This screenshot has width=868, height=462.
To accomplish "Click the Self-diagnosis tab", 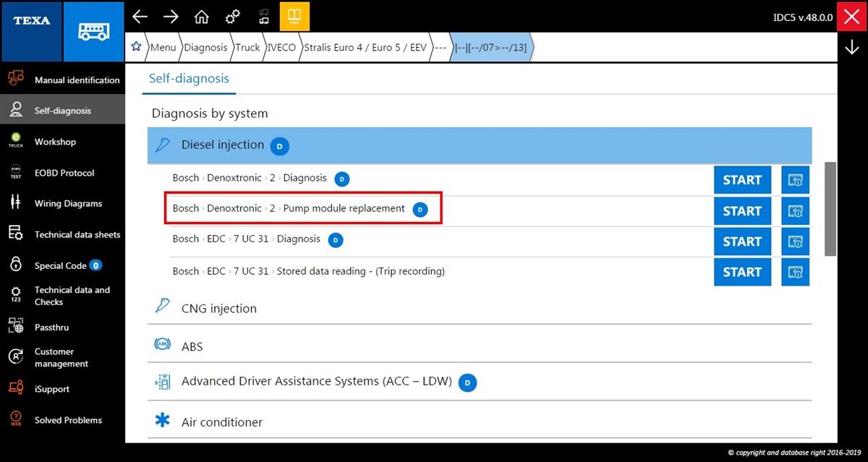I will 189,78.
